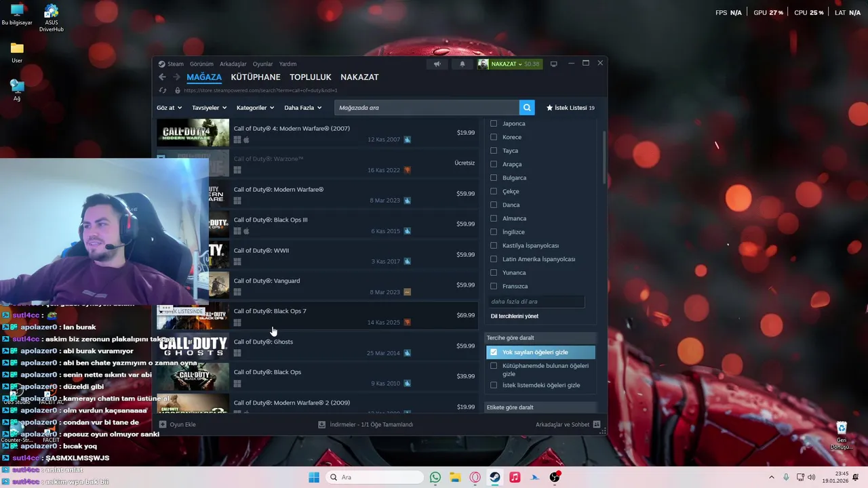
Task: Check the Korece language filter
Action: pos(494,137)
